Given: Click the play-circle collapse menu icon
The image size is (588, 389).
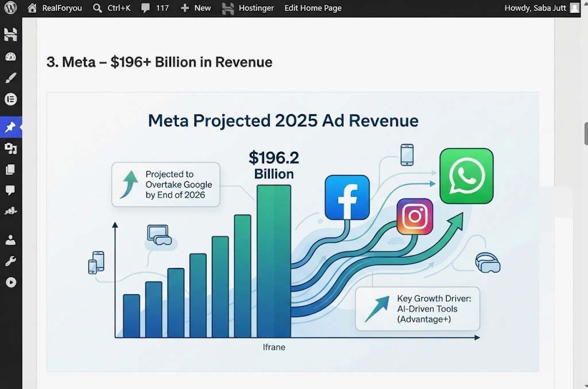Looking at the screenshot, I should point(11,282).
